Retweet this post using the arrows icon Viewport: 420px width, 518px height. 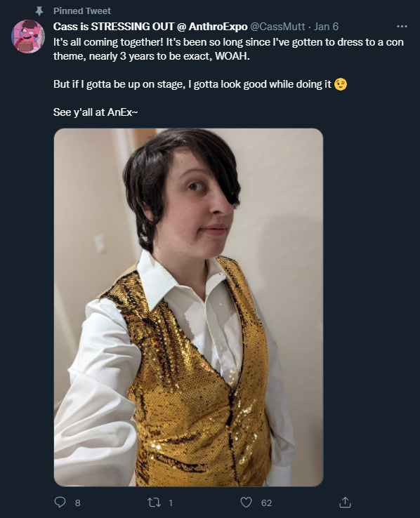click(x=154, y=503)
